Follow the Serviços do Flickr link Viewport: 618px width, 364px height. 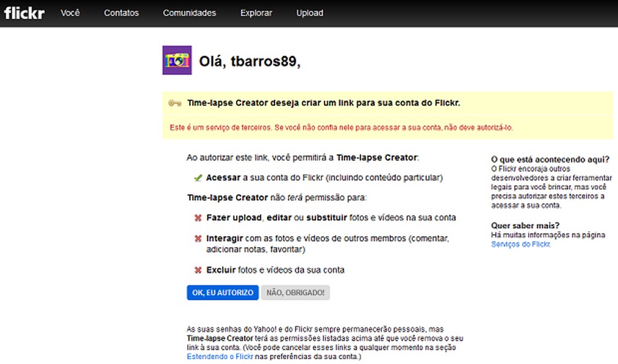coord(521,243)
